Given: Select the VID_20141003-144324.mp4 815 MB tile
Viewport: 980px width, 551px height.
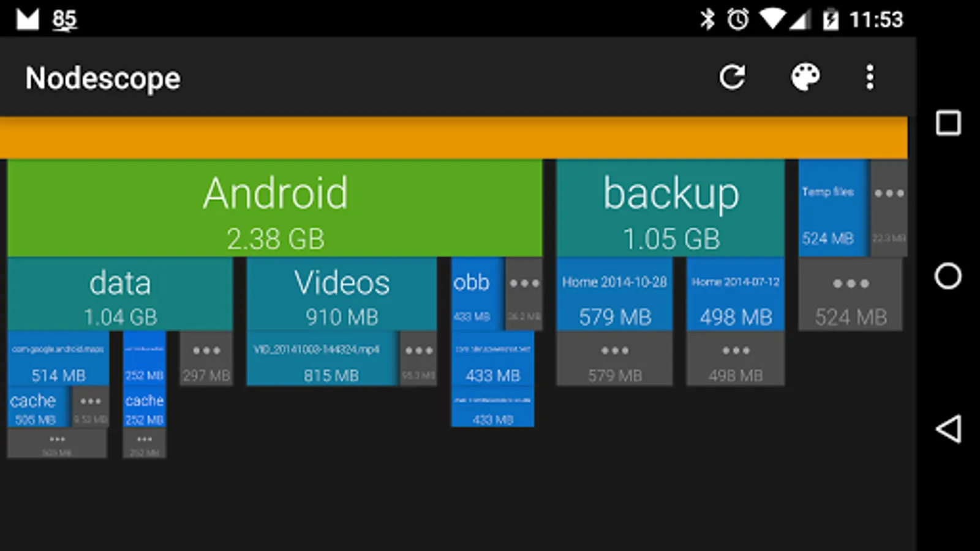Looking at the screenshot, I should point(322,359).
